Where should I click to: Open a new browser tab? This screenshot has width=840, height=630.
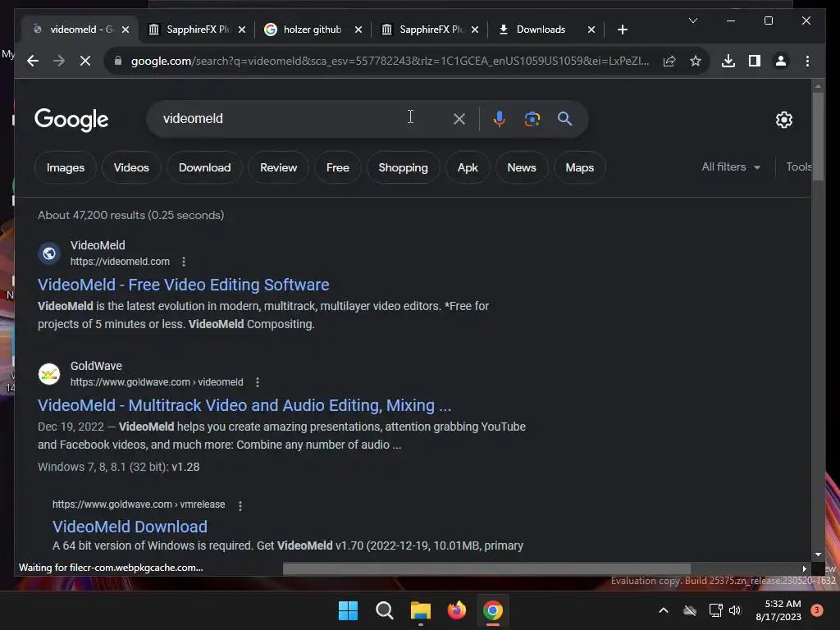click(622, 30)
